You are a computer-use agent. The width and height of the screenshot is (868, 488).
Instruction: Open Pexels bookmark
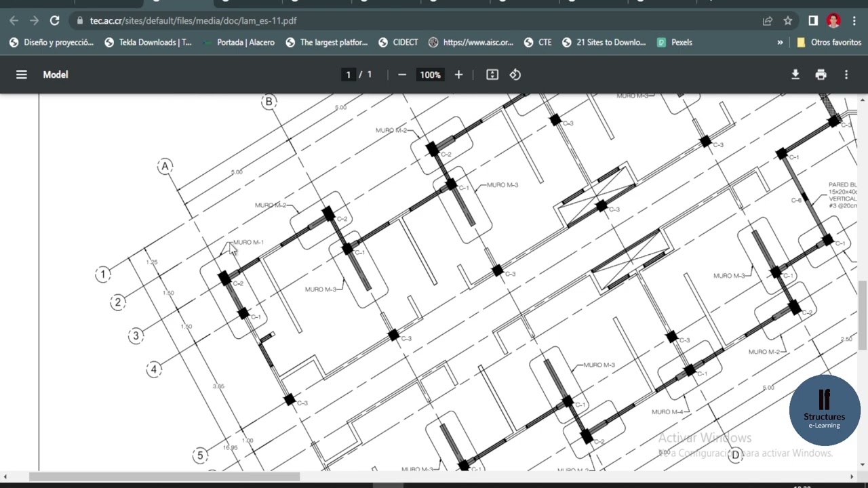coord(675,42)
